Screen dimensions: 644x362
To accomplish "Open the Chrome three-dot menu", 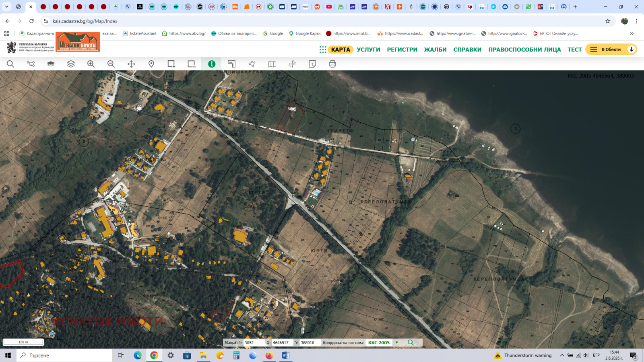I will pyautogui.click(x=636, y=21).
